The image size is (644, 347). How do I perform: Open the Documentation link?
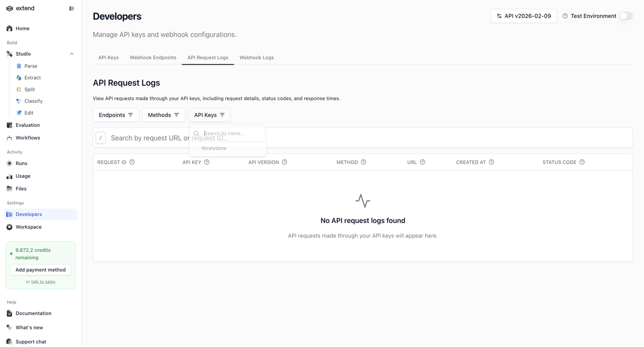click(40, 313)
